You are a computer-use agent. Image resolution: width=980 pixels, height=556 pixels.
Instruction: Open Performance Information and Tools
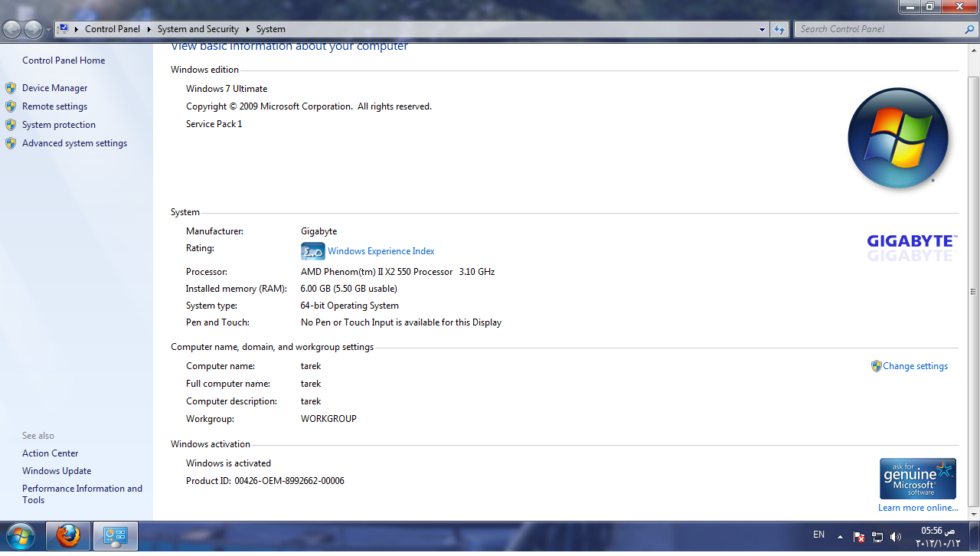coord(82,494)
